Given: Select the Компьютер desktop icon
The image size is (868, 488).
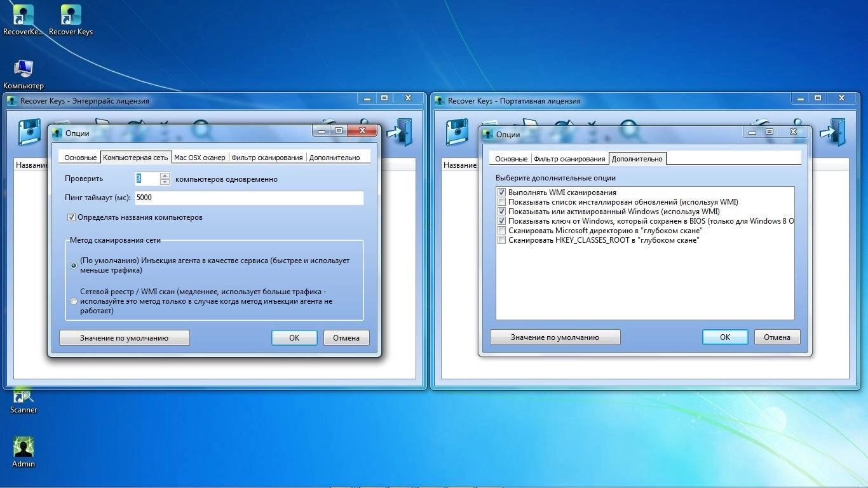Looking at the screenshot, I should pyautogui.click(x=24, y=74).
